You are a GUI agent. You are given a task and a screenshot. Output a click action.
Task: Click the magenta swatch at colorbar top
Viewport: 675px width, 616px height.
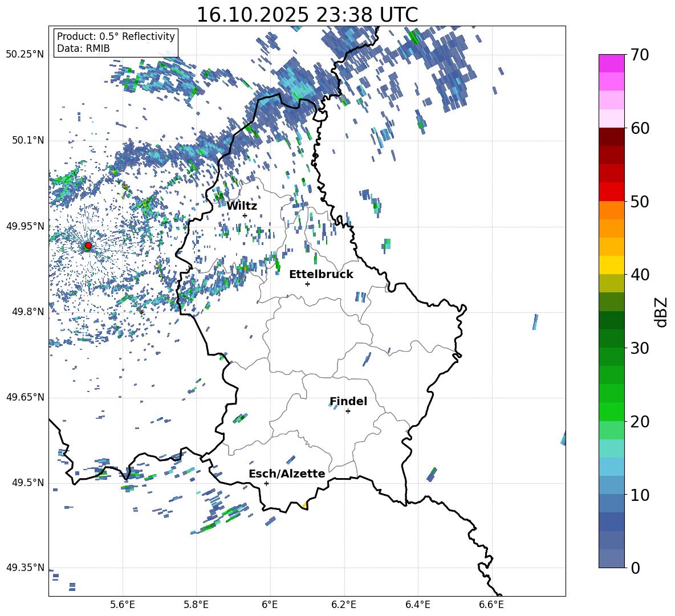[x=612, y=63]
